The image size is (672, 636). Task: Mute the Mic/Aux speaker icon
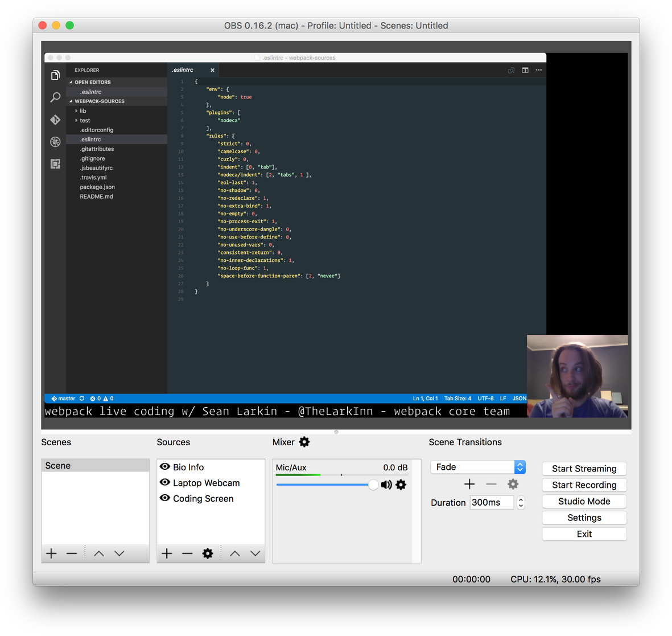(x=386, y=485)
